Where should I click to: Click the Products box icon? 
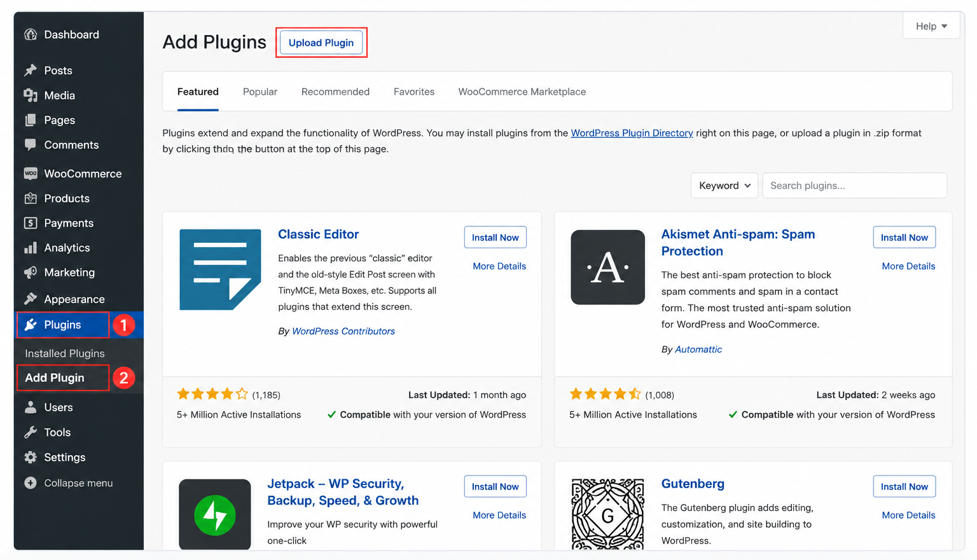(31, 198)
